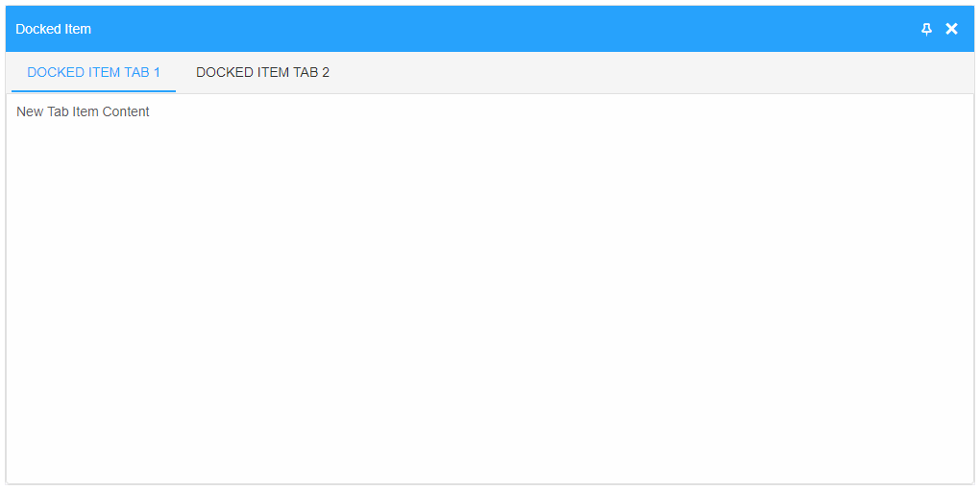Screen dimensions: 980x491
Task: Activate the blue highlighted first tab
Action: pyautogui.click(x=94, y=72)
